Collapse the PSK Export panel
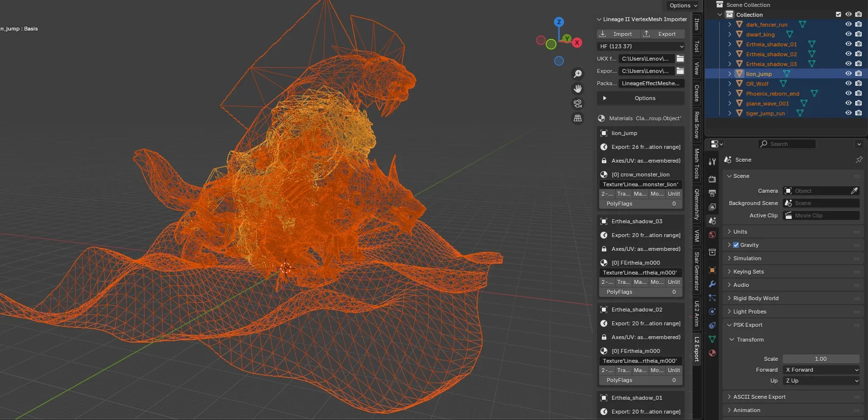 tap(794, 325)
